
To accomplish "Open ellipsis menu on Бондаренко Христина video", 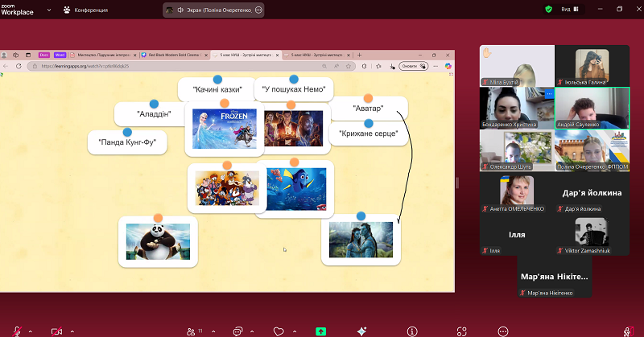I will (x=549, y=94).
